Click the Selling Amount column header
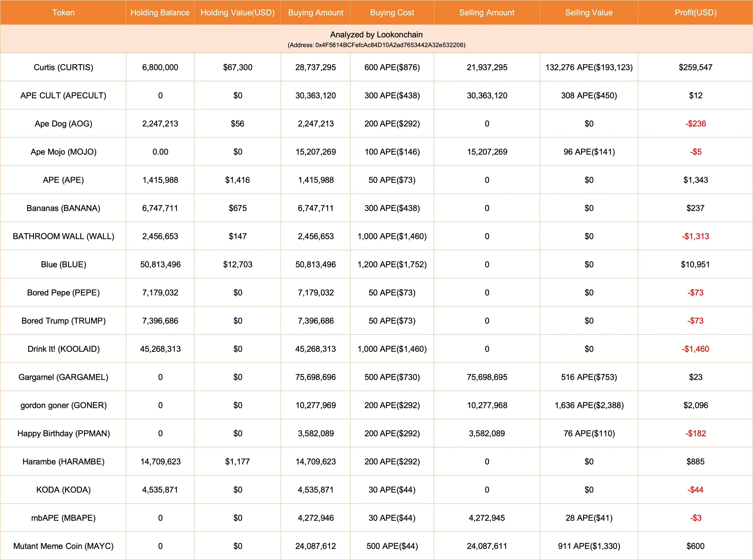Image resolution: width=753 pixels, height=560 pixels. click(x=487, y=13)
